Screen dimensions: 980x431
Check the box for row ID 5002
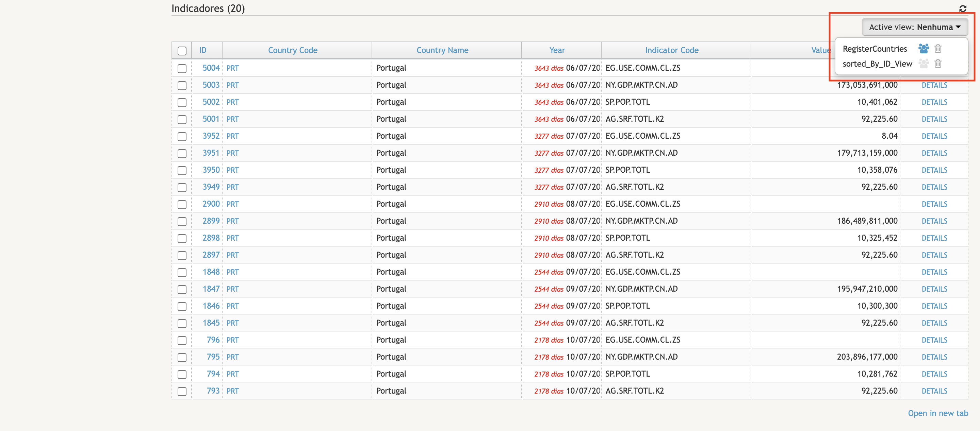point(182,103)
